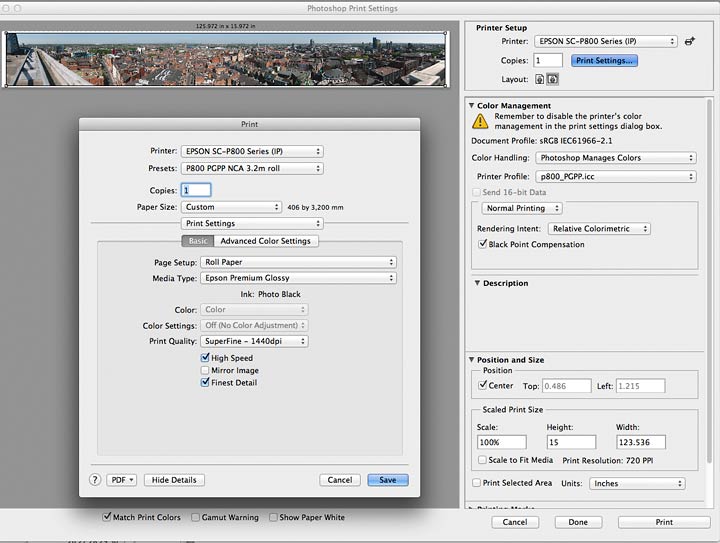Collapse the Position and Size section
Image resolution: width=720 pixels, height=543 pixels.
(472, 360)
